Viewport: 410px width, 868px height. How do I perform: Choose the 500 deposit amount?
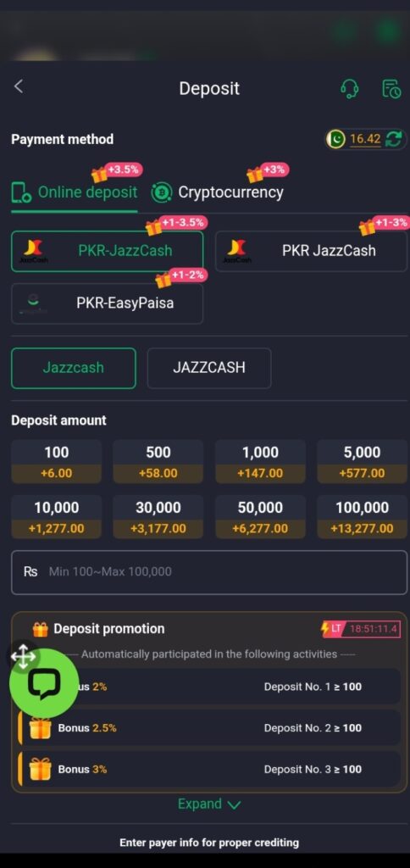tap(158, 462)
